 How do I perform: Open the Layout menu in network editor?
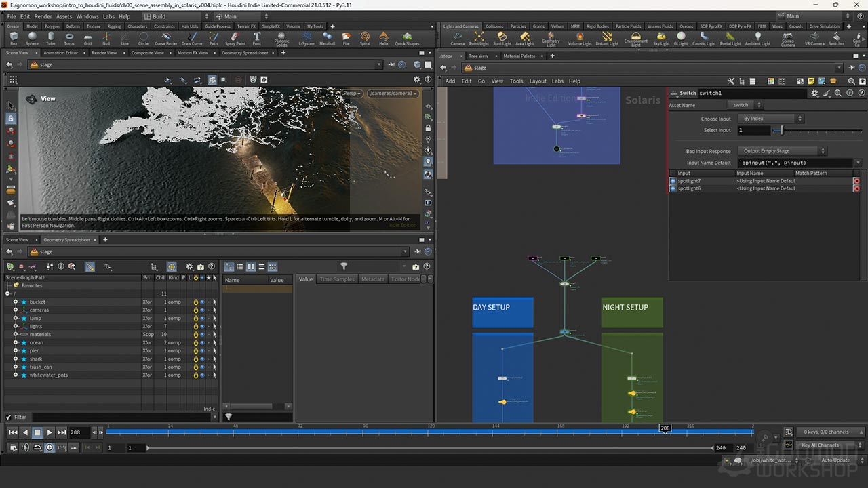[538, 81]
